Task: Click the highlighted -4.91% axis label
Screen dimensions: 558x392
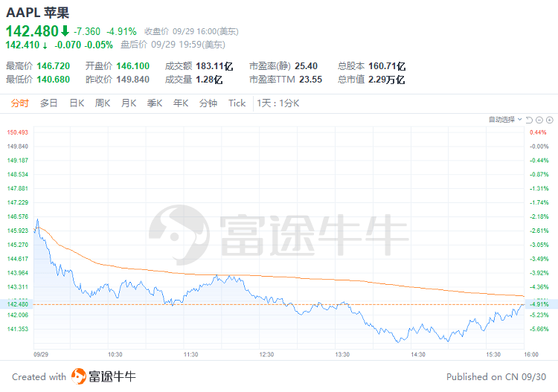Action: coord(539,304)
